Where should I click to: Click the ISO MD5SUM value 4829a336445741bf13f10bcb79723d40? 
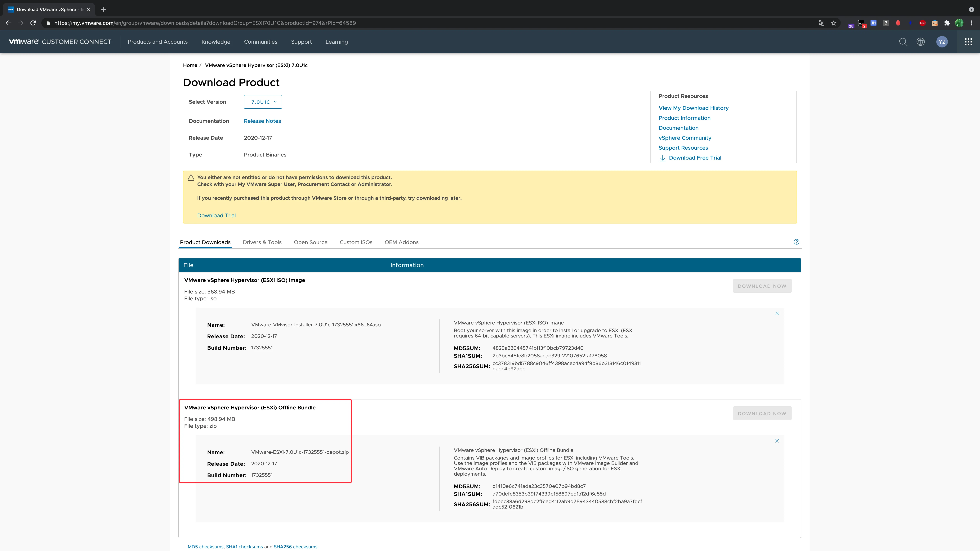(537, 348)
